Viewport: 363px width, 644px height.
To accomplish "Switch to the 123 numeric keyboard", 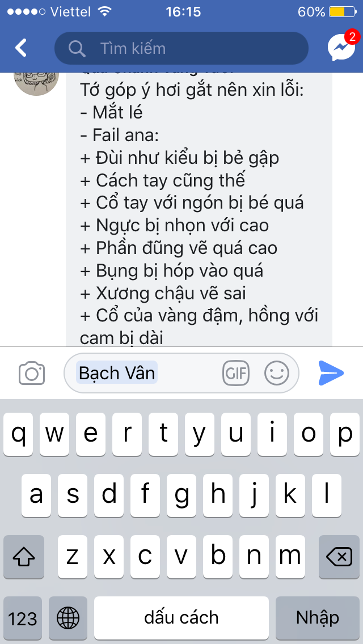I will click(x=23, y=618).
